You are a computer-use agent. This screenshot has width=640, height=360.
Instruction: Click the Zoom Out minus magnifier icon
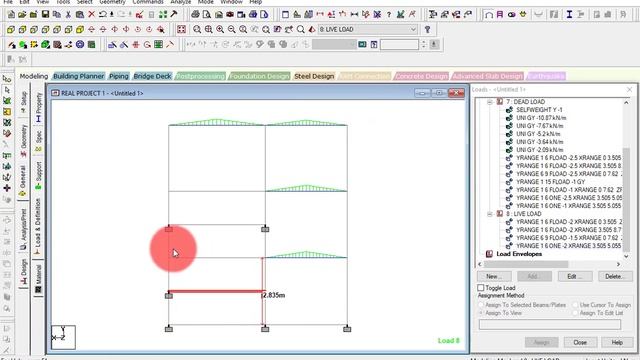coord(231,29)
